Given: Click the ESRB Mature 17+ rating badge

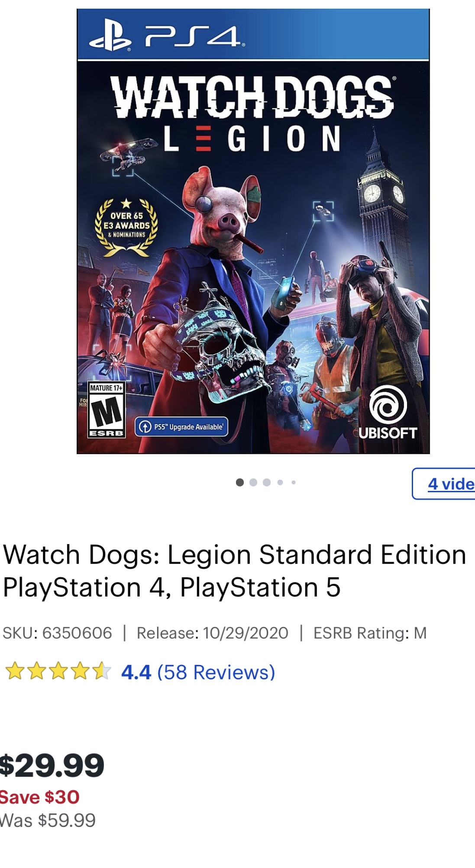Looking at the screenshot, I should click(x=107, y=410).
